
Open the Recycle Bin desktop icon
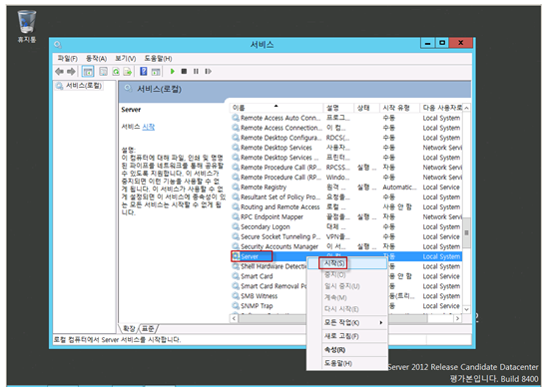coord(27,26)
